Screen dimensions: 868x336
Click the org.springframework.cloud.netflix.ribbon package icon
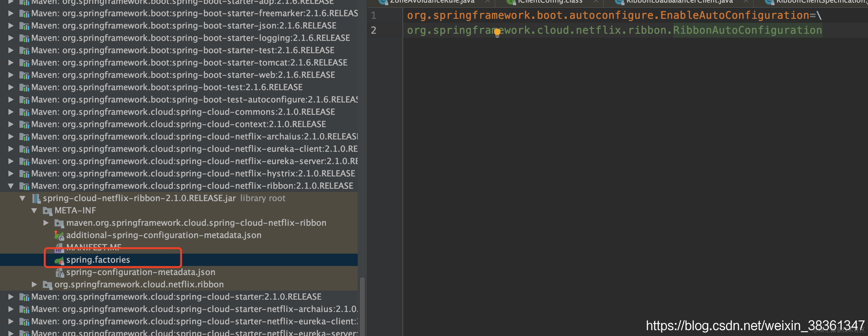click(x=47, y=285)
